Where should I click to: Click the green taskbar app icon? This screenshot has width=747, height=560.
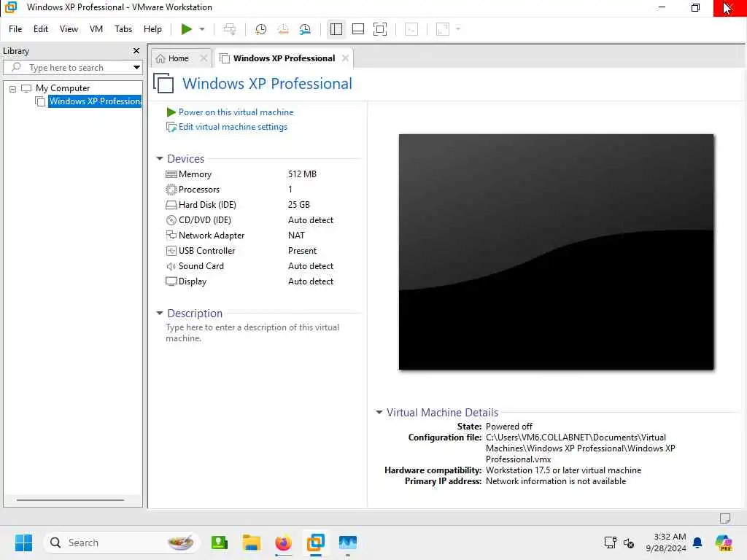(x=219, y=542)
